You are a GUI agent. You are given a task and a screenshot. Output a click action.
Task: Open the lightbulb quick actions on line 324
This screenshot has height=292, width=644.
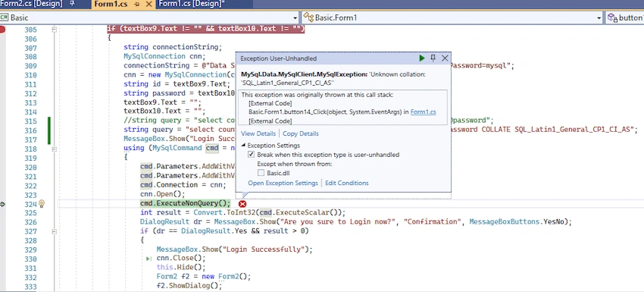42,203
